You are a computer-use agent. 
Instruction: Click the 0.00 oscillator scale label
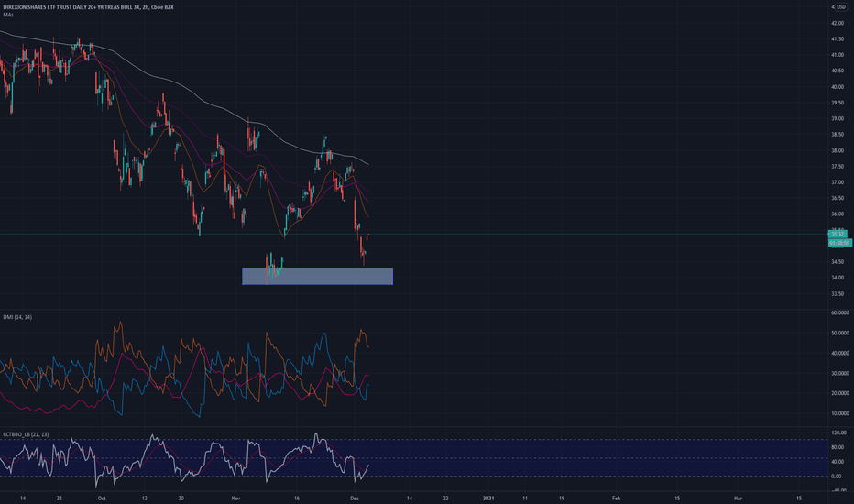836,476
